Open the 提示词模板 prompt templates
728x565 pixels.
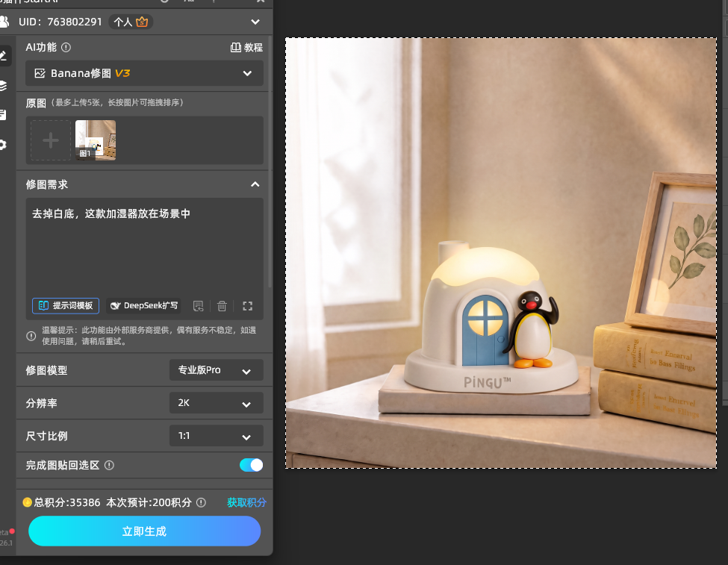tap(66, 305)
